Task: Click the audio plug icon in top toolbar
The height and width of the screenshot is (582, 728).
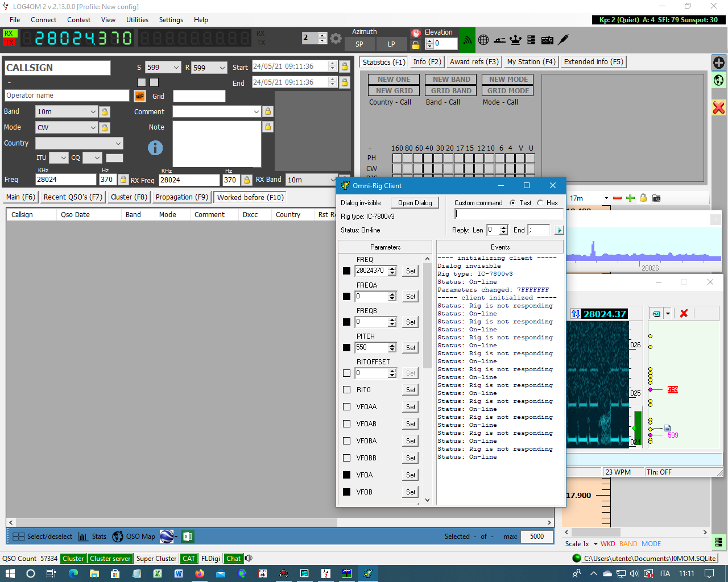Action: pos(563,40)
